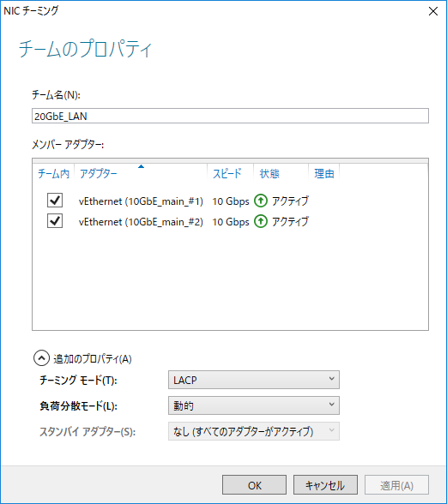Sort list by 理由 column header

[324, 173]
